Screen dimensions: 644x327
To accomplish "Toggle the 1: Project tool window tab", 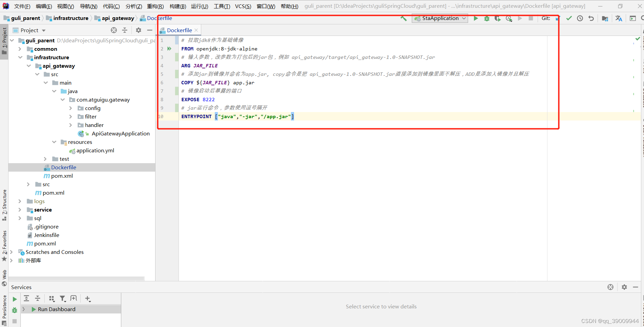I will click(4, 41).
